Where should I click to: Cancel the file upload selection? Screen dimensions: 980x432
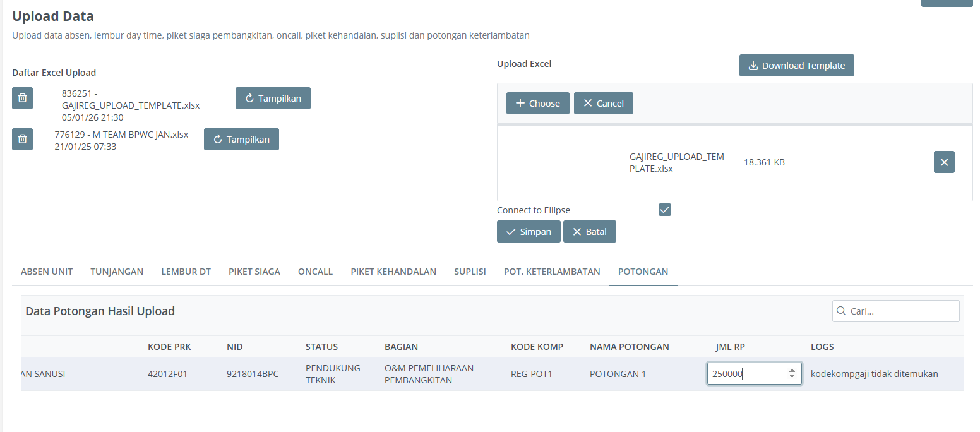[x=603, y=104]
